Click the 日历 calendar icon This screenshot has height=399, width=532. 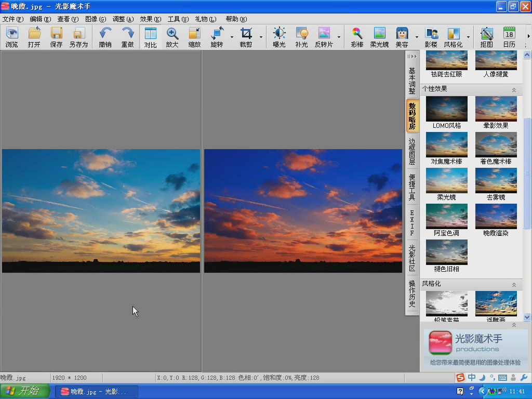pos(509,37)
